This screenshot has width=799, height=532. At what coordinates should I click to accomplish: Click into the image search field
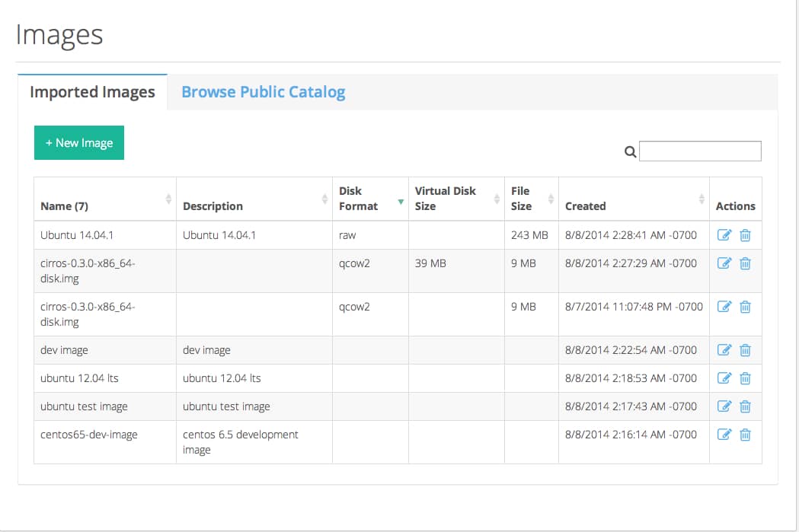[x=700, y=151]
